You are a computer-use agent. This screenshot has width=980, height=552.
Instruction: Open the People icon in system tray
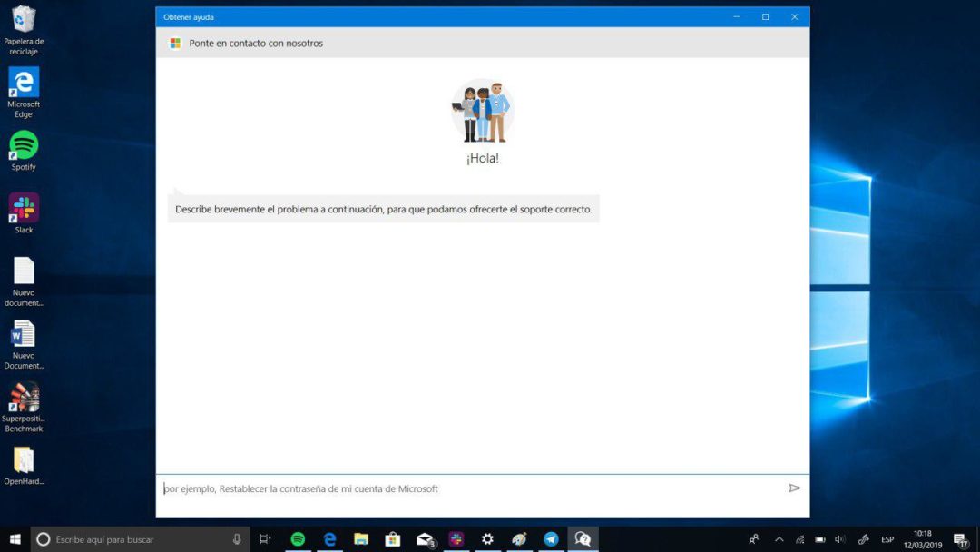click(754, 539)
